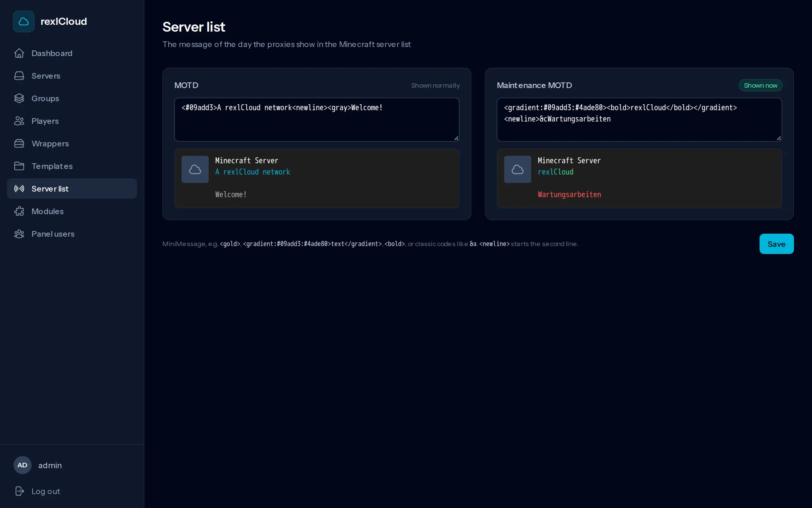Open the Groups section

[72, 99]
